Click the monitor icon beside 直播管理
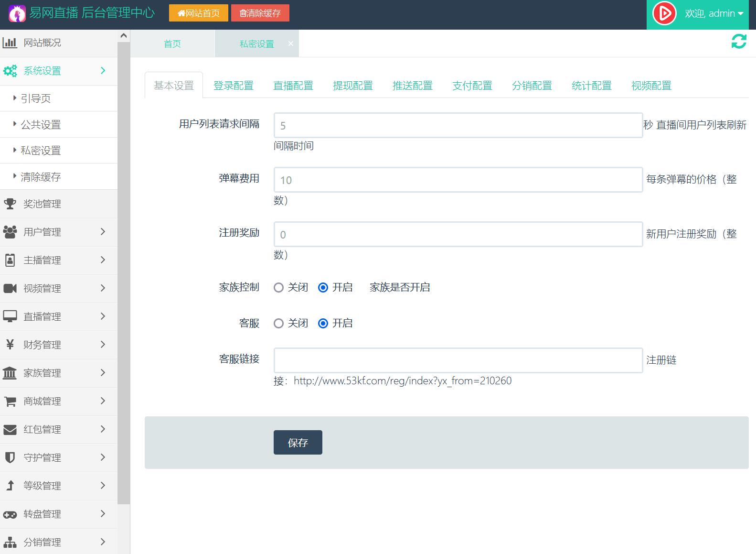The height and width of the screenshot is (554, 756). click(x=10, y=316)
